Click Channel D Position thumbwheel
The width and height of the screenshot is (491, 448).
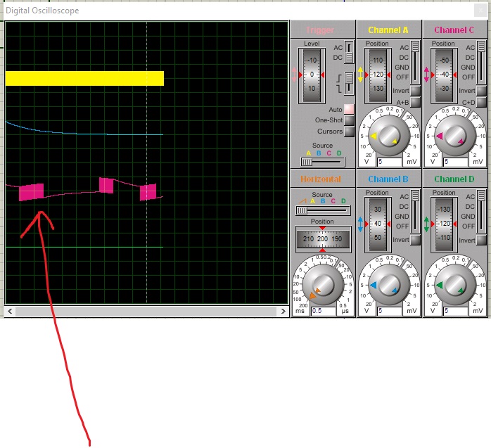(444, 224)
